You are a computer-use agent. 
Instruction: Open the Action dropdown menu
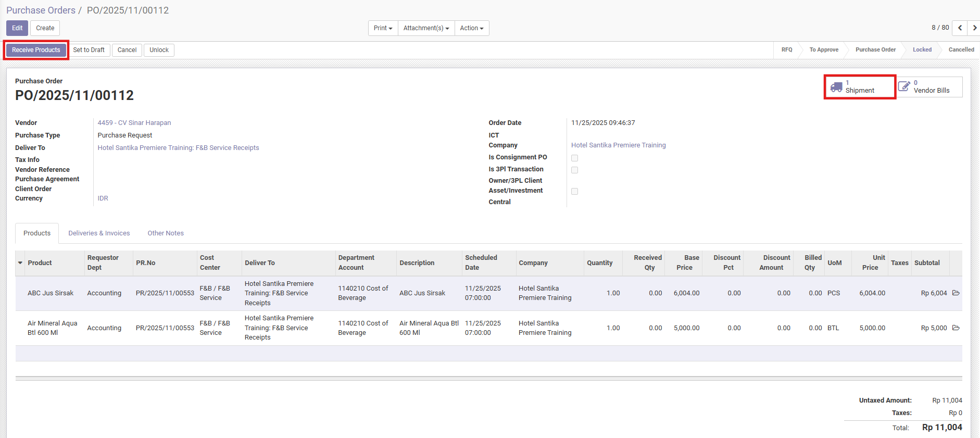(471, 28)
